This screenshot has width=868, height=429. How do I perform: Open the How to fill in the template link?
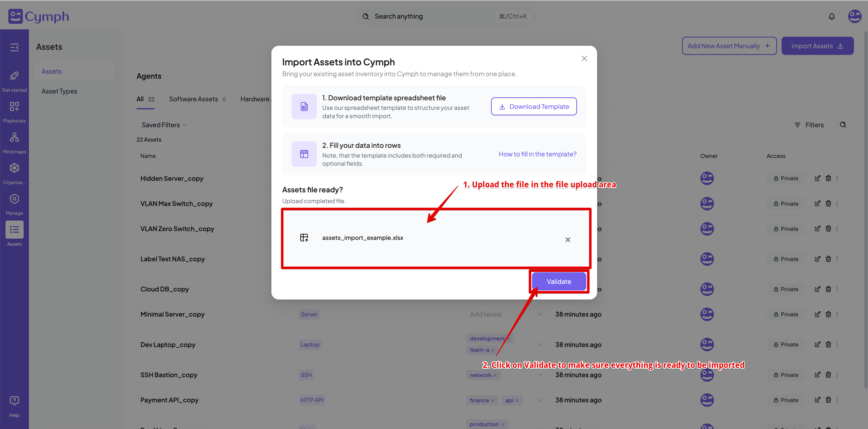point(537,154)
